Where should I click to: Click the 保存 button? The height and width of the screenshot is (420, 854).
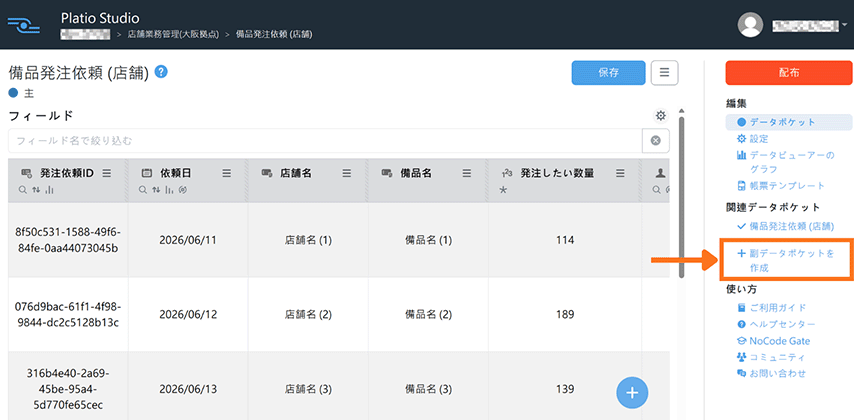coord(608,72)
